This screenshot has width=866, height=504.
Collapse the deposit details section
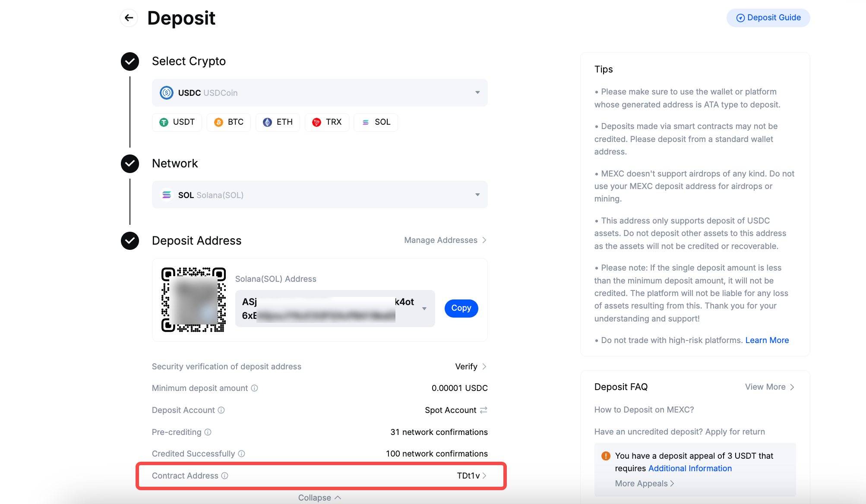tap(319, 498)
